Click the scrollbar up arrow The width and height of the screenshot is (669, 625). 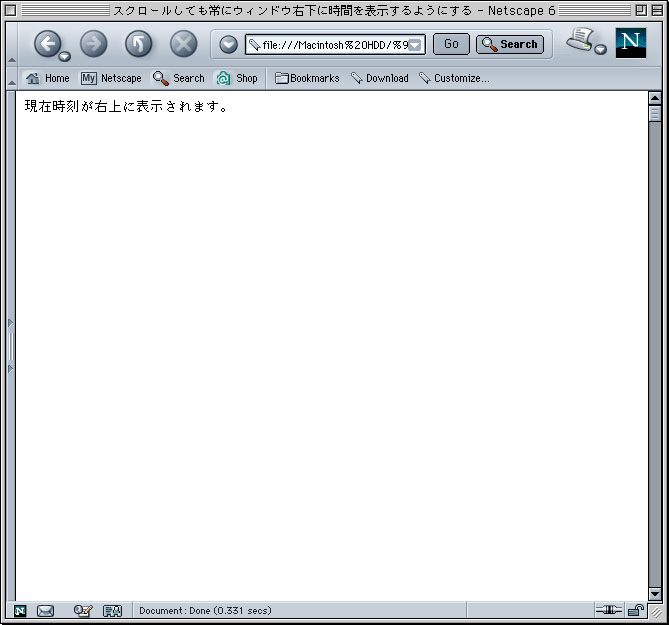[x=654, y=99]
